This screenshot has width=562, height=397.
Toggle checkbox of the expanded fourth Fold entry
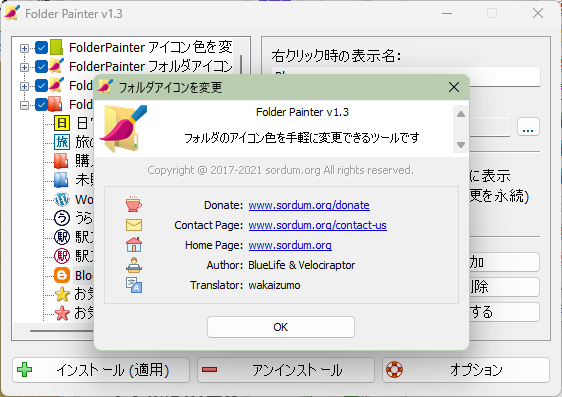click(42, 105)
